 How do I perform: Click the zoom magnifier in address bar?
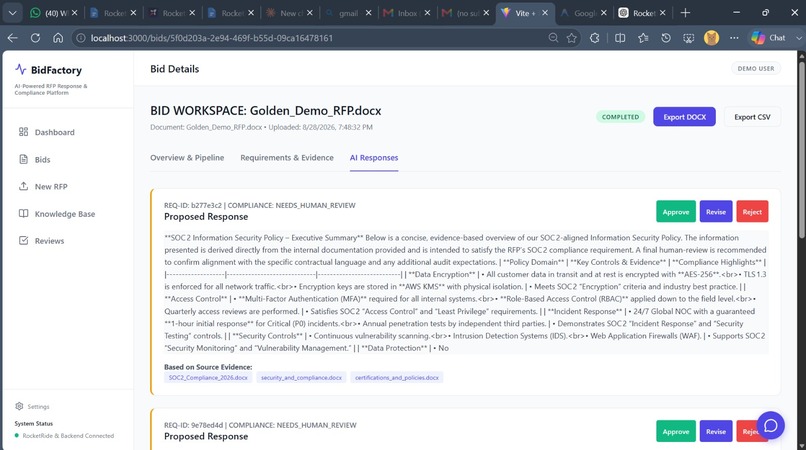pos(553,38)
